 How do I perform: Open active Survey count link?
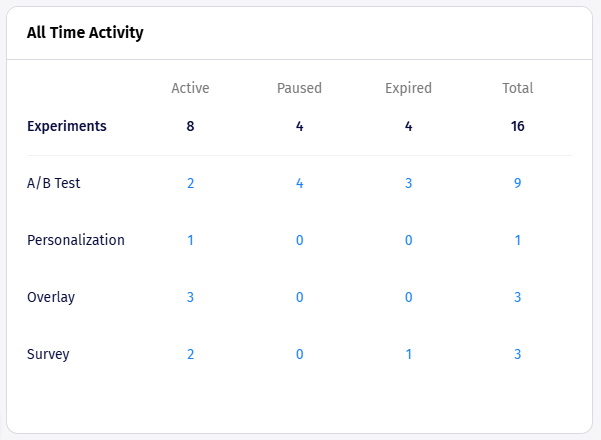click(190, 354)
